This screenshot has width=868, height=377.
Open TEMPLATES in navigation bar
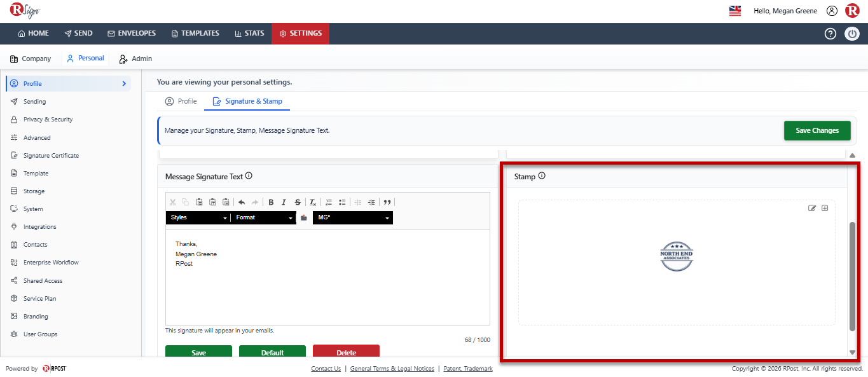click(195, 34)
